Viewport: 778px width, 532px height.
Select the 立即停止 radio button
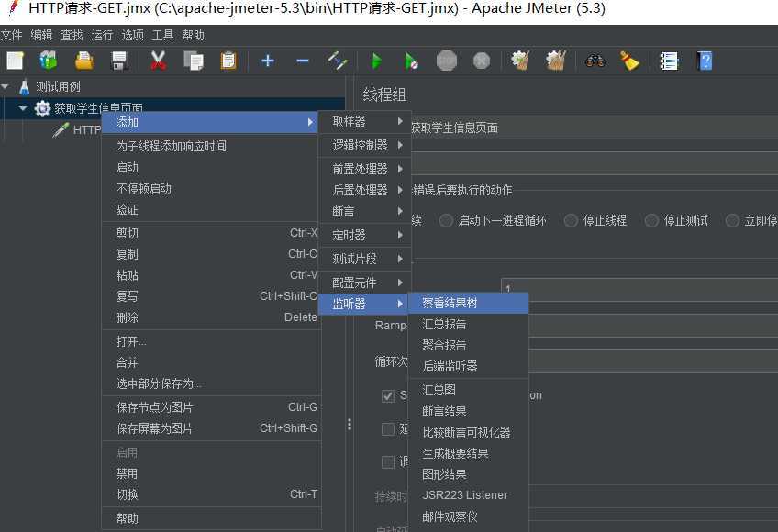[x=732, y=220]
